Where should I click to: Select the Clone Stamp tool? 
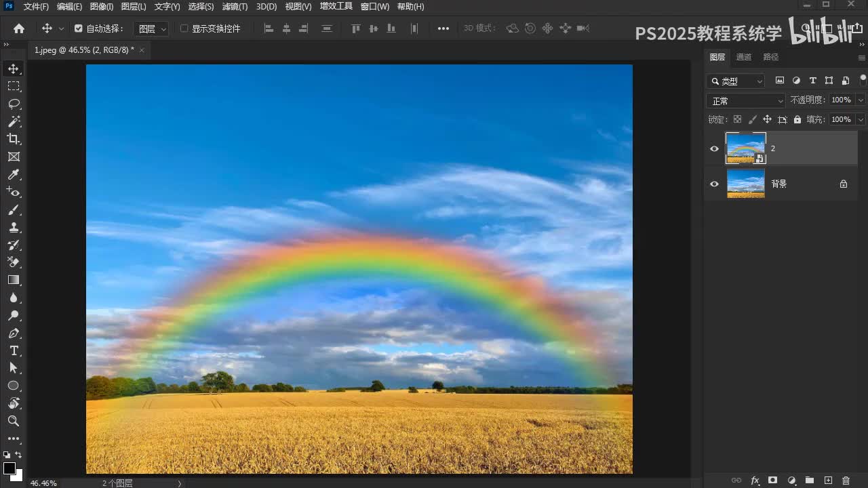[14, 228]
